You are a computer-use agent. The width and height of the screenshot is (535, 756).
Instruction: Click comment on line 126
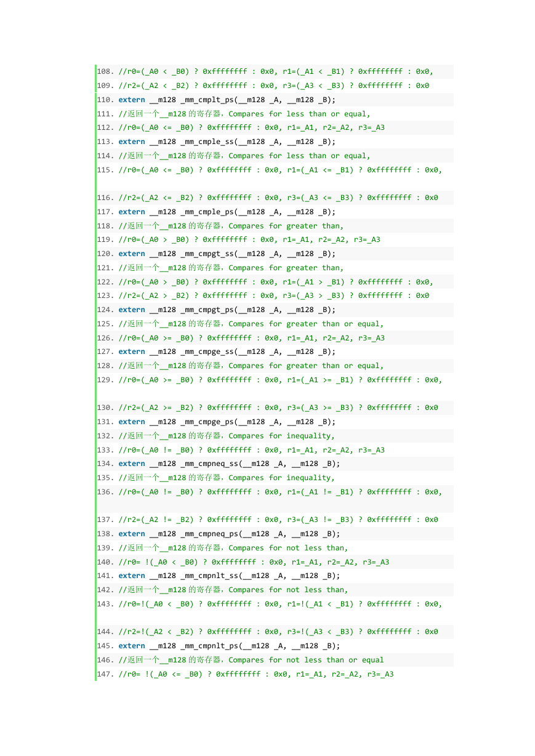[252, 338]
